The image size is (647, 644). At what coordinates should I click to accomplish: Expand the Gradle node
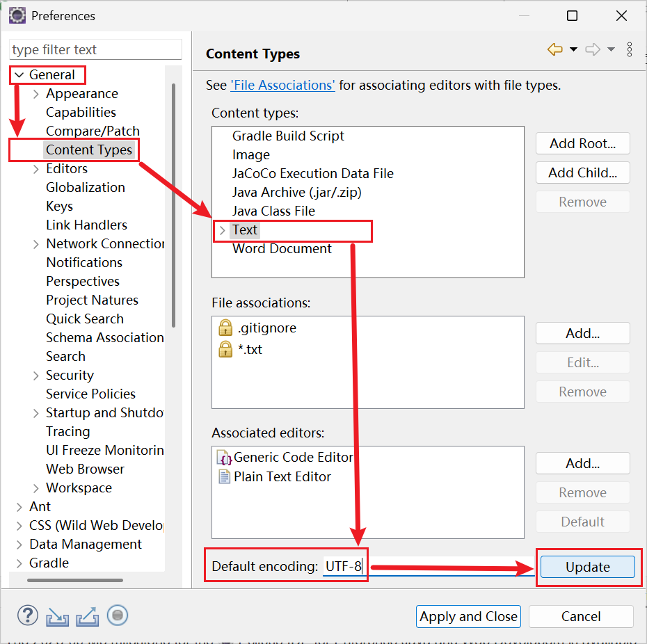pos(19,563)
